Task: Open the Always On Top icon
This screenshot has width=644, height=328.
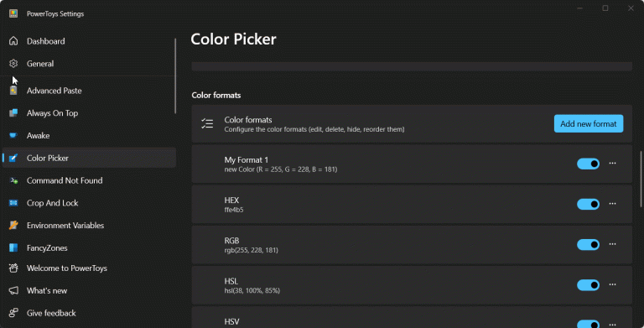Action: [13, 113]
